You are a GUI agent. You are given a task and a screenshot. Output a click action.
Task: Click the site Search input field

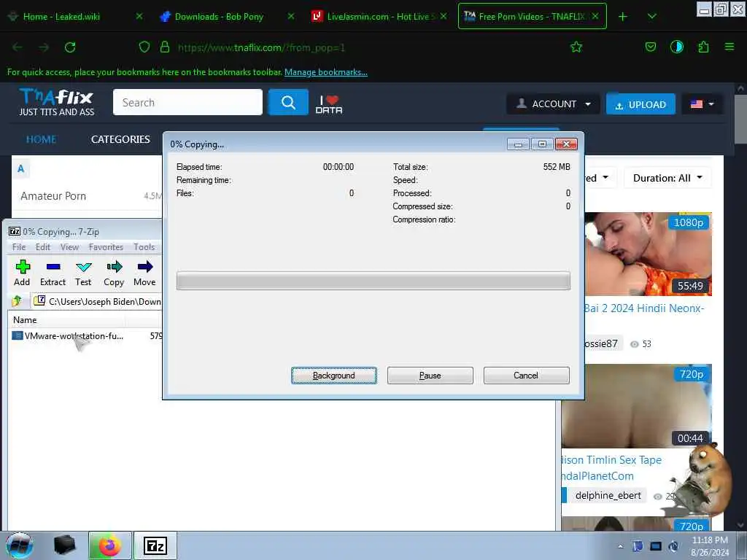187,102
